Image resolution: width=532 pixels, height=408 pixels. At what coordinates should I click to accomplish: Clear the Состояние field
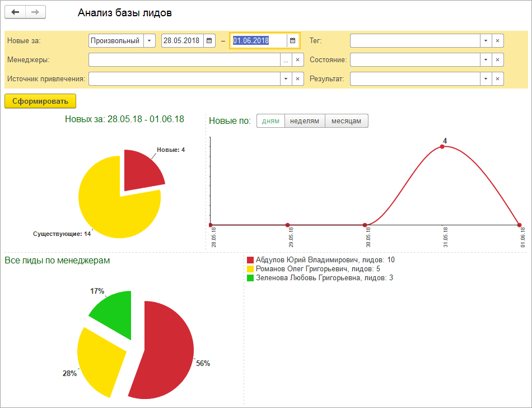(x=497, y=60)
